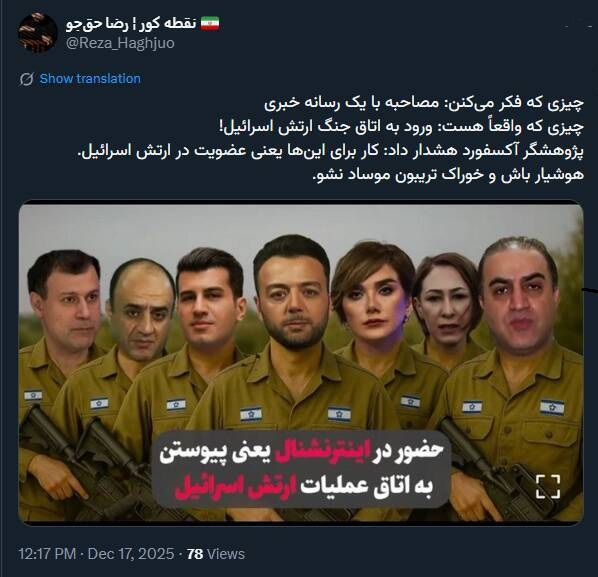Open the @Reza_Haghjuo handle link
Image resolution: width=598 pixels, height=577 pixels.
point(120,43)
